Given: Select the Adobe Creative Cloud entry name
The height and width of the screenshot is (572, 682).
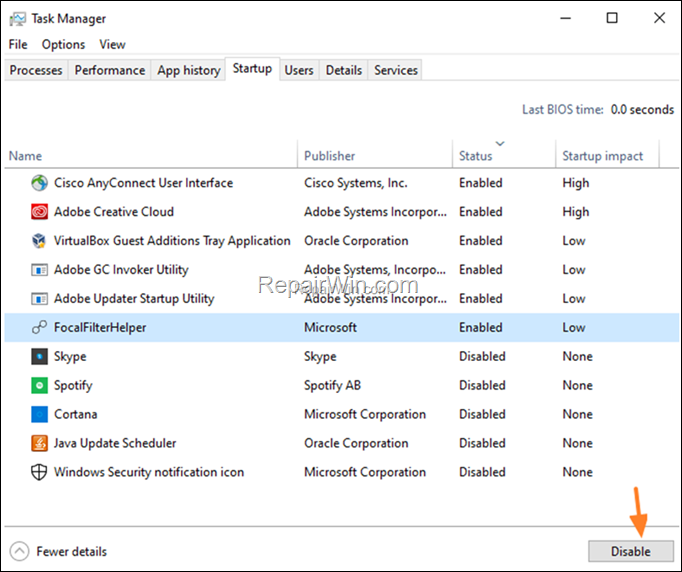Looking at the screenshot, I should (114, 212).
